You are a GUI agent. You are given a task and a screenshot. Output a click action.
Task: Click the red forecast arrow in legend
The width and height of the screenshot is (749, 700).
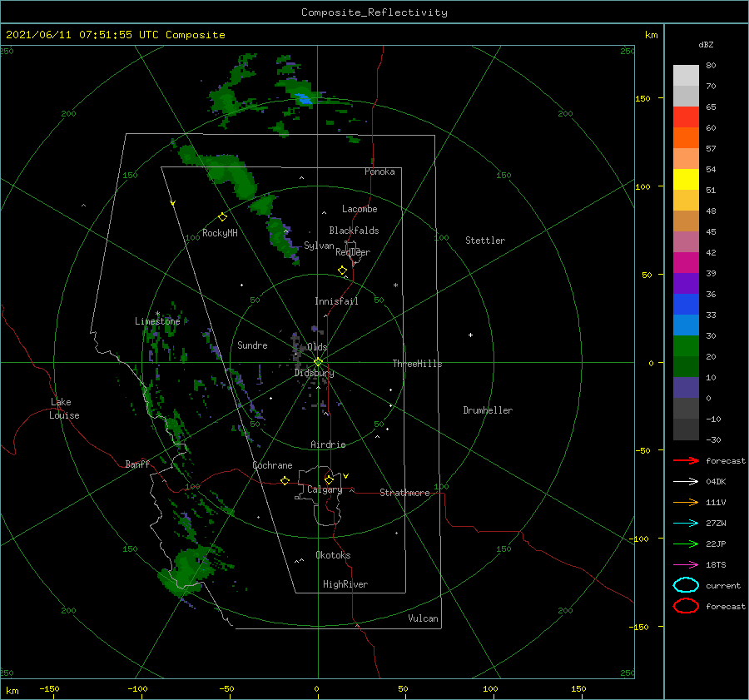click(686, 460)
